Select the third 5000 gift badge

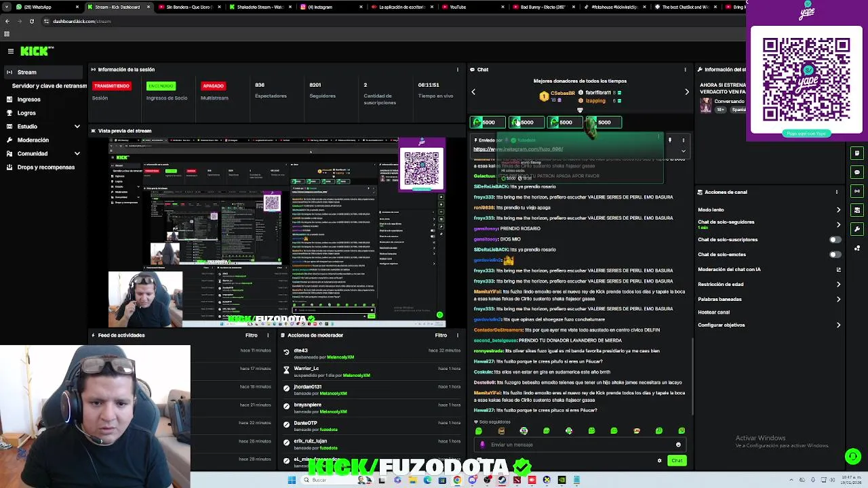pos(565,123)
